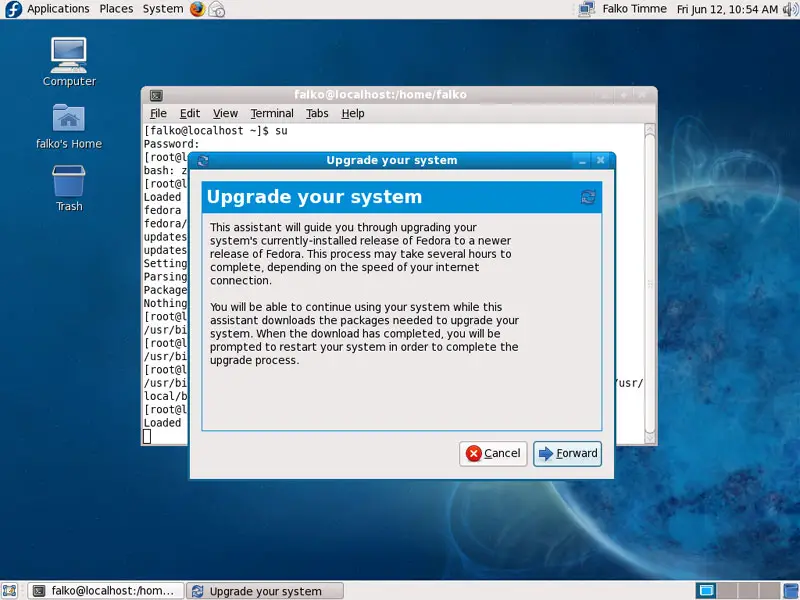The height and width of the screenshot is (600, 800).
Task: Click the Show Desktop icon in bottom panel
Action: 10,590
